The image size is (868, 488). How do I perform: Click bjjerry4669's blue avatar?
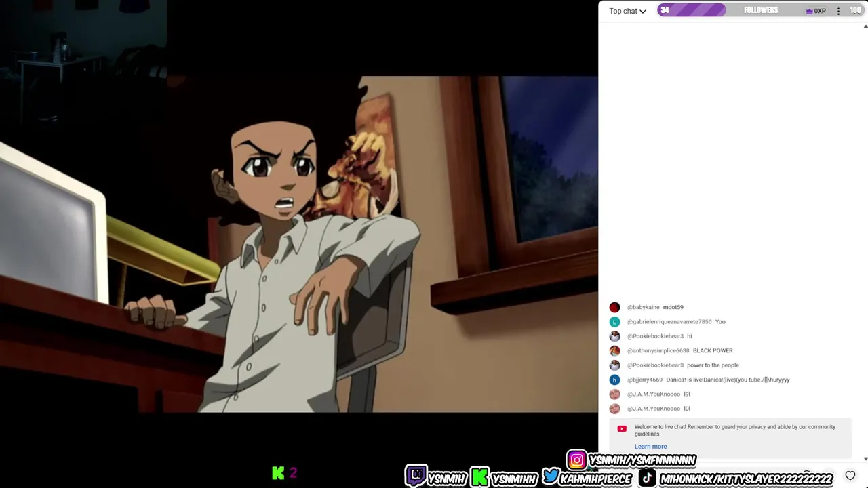pos(614,380)
